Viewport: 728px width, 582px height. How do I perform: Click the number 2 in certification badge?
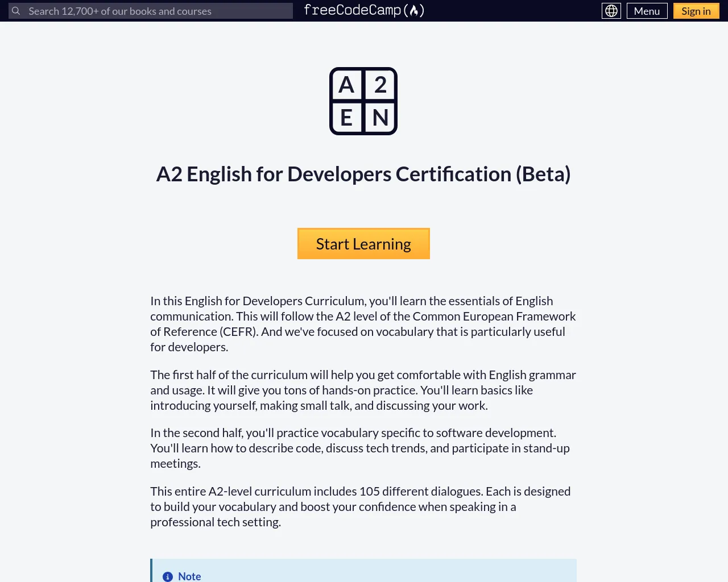point(380,85)
